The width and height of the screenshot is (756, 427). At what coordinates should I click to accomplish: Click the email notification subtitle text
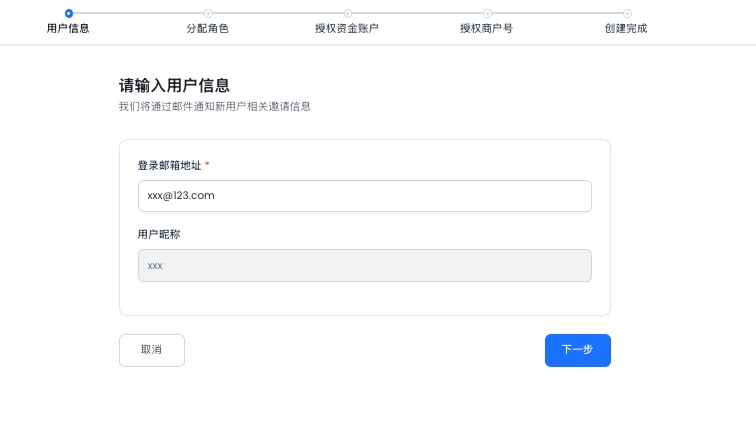pos(214,106)
